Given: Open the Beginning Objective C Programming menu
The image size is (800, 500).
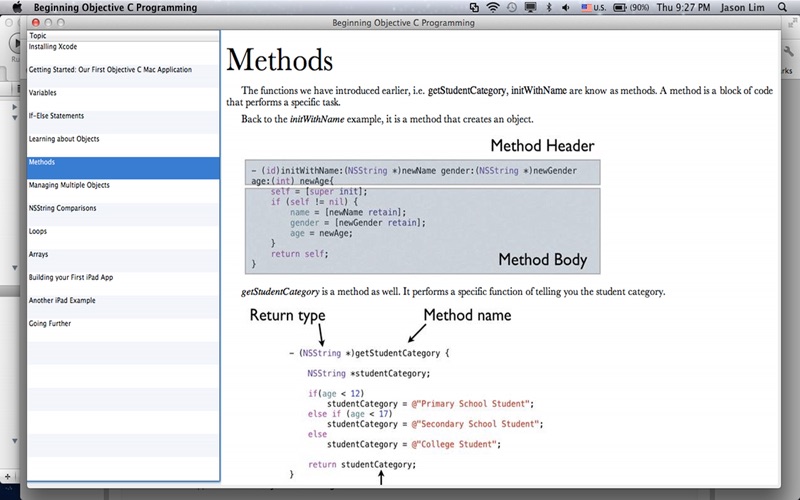Looking at the screenshot, I should tap(100, 7).
